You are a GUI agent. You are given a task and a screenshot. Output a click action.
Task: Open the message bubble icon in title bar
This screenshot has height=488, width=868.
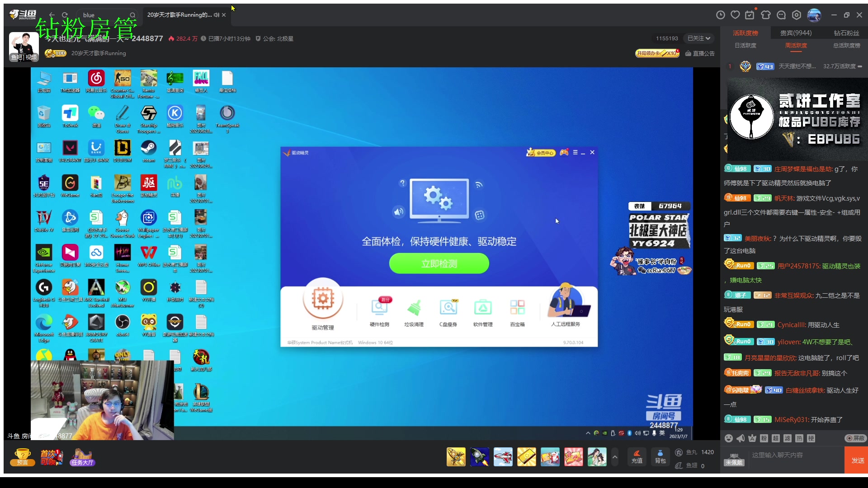pyautogui.click(x=781, y=14)
